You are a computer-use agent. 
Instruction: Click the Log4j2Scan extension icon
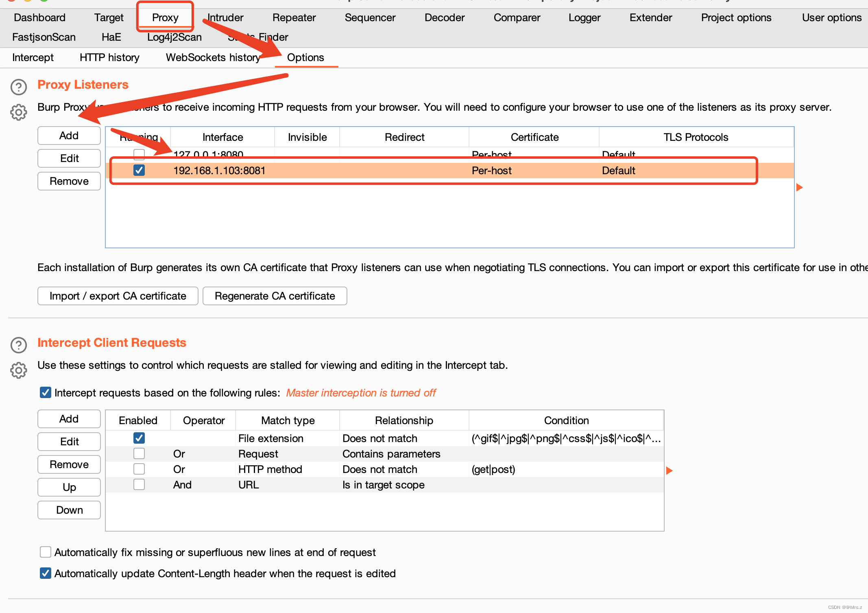[x=175, y=37]
